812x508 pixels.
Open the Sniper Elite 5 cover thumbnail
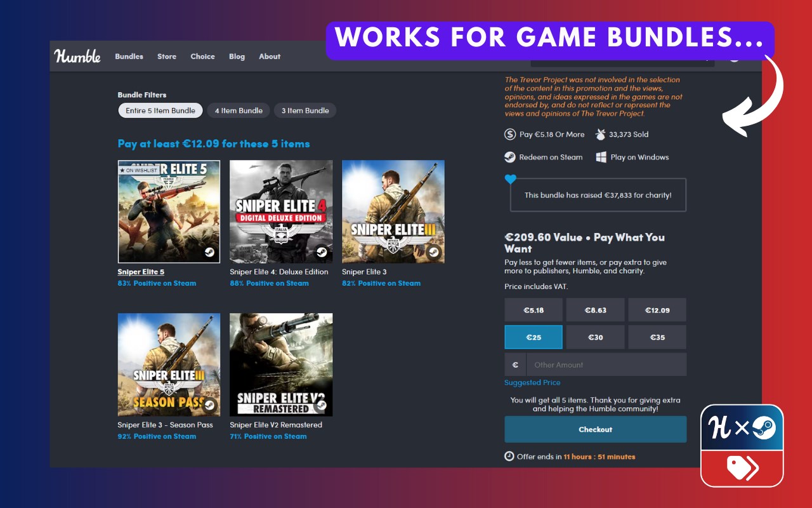tap(169, 211)
